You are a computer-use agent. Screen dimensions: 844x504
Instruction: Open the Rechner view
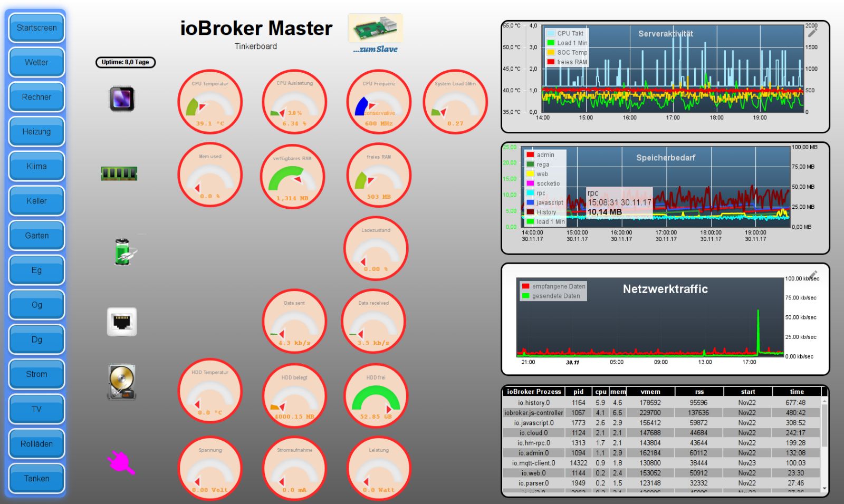(36, 97)
